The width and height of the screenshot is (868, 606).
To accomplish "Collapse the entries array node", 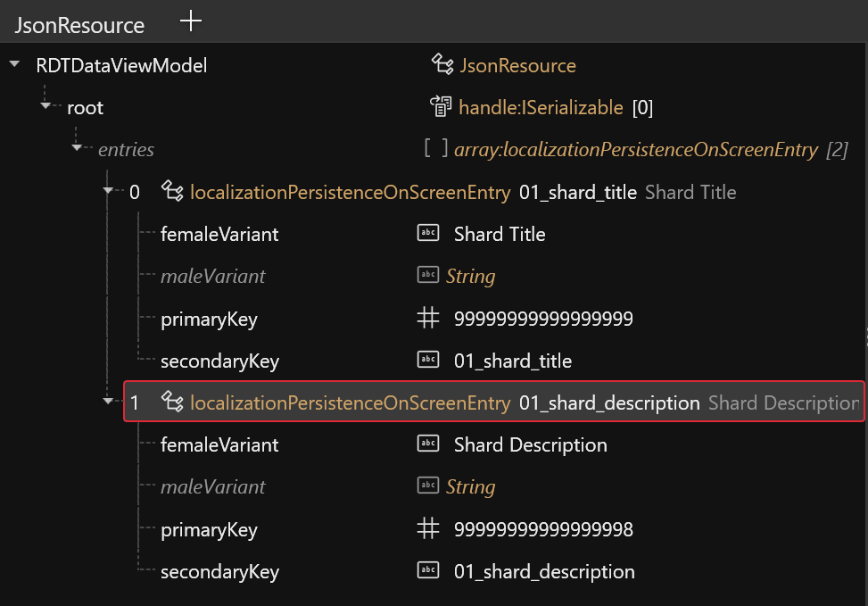I will (x=77, y=148).
